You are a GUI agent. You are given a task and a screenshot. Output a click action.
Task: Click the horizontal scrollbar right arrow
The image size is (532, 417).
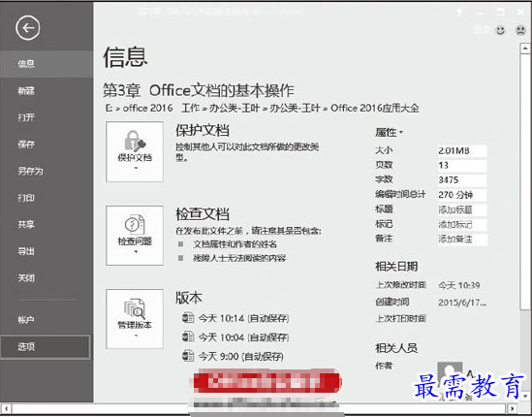coord(513,408)
